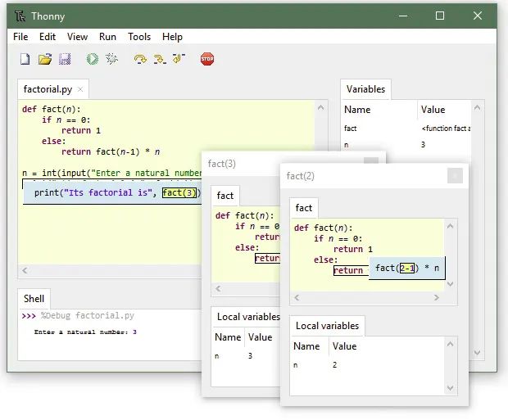This screenshot has width=508, height=420.
Task: Click highlighted fact(3) expression in editor
Action: pos(179,192)
